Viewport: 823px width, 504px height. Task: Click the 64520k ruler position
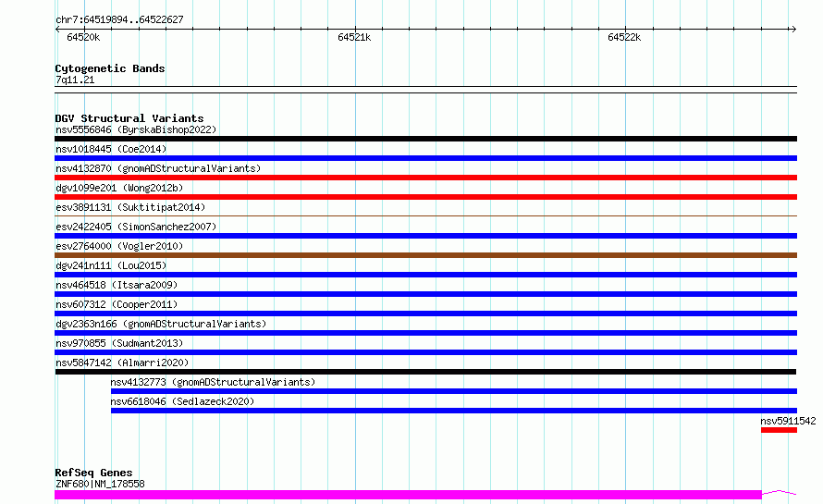pyautogui.click(x=83, y=37)
